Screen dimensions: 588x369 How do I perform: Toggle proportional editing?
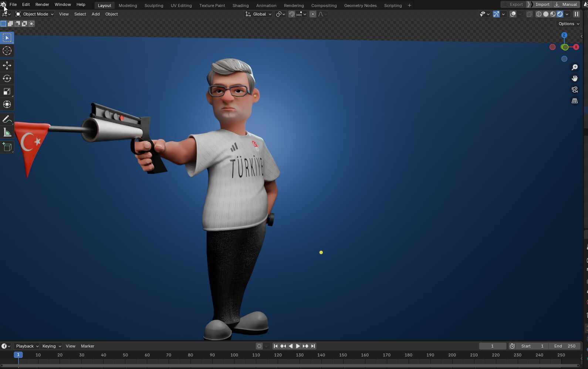313,14
